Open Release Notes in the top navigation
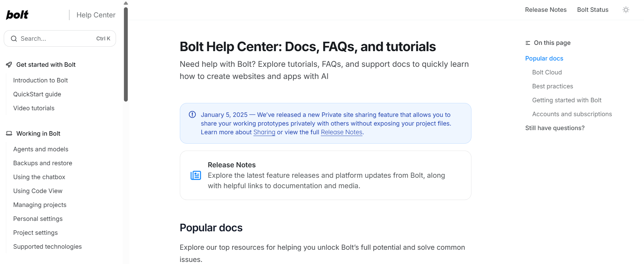The height and width of the screenshot is (264, 644). [x=545, y=10]
